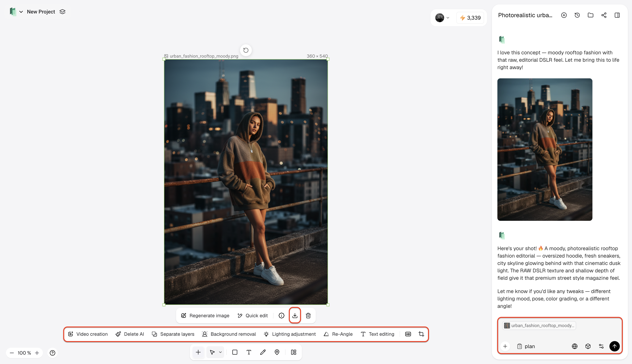
Task: Open the layers stack icon
Action: (62, 12)
